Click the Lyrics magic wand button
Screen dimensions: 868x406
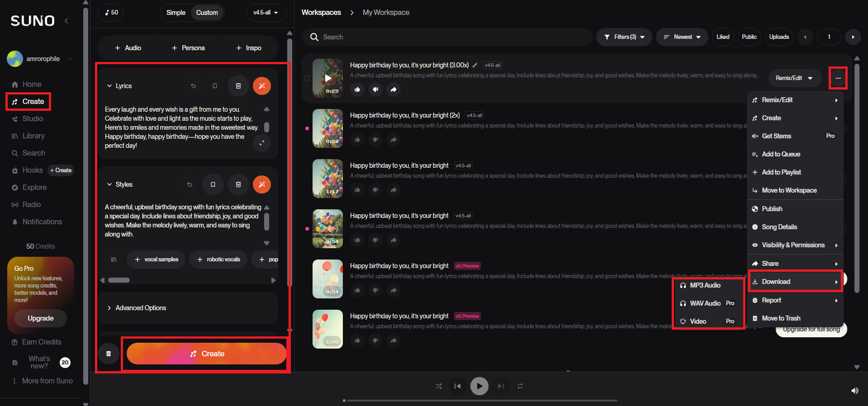pos(262,86)
